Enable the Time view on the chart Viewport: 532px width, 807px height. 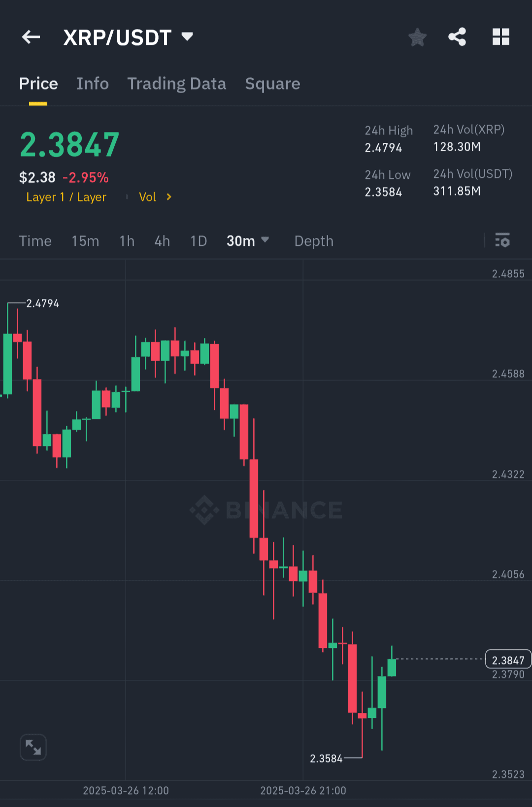point(35,241)
